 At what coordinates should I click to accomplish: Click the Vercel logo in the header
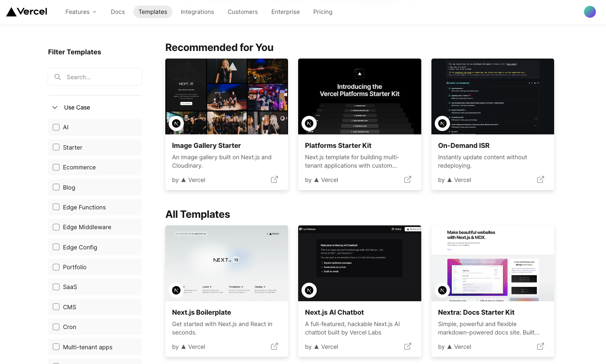[27, 12]
